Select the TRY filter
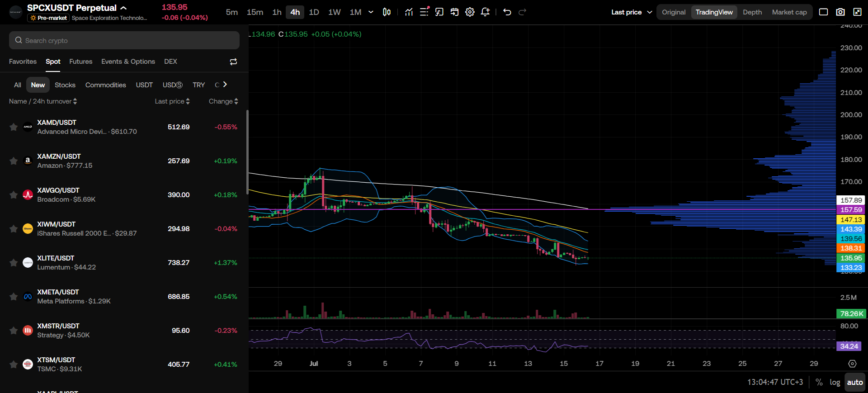Screen dimensions: 868x393 [x=198, y=85]
